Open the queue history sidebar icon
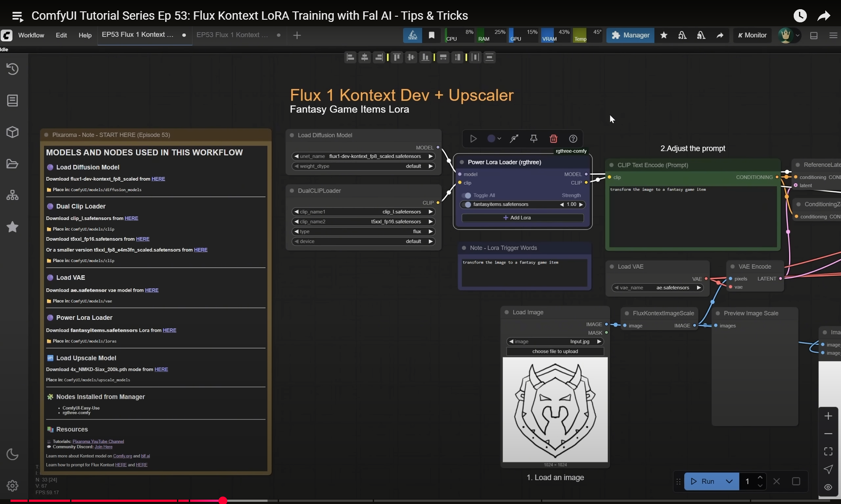841x504 pixels. coord(12,69)
